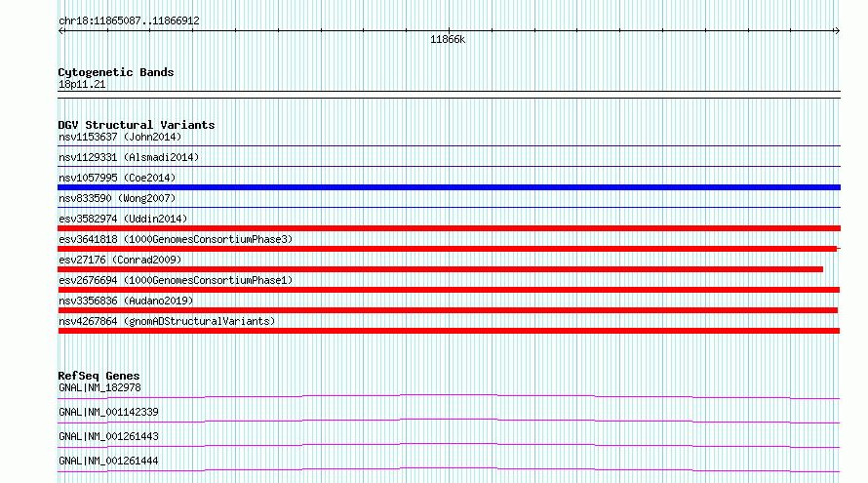868x483 pixels.
Task: Select gene transcript GNAL|NM_001142339
Action: [108, 412]
